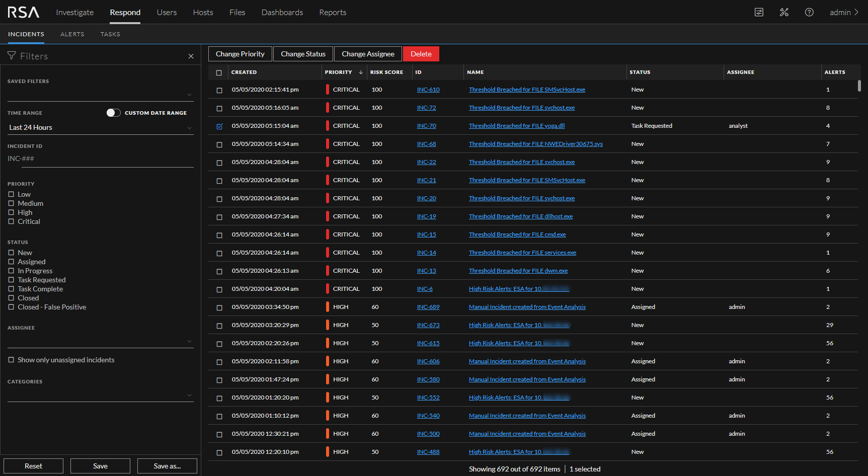Click the Filters funnel icon
Viewport: 868px width, 476px height.
pos(12,56)
